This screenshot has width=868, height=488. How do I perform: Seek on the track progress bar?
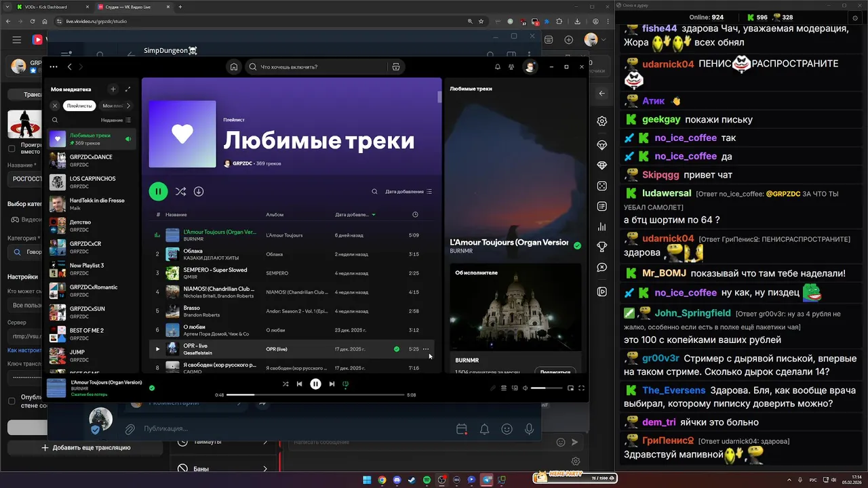(x=315, y=394)
